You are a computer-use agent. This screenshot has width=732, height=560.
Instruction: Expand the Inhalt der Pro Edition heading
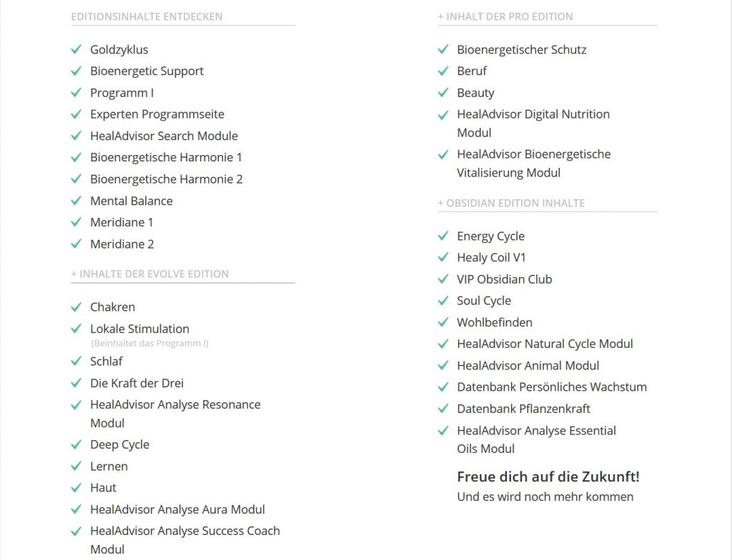[505, 16]
